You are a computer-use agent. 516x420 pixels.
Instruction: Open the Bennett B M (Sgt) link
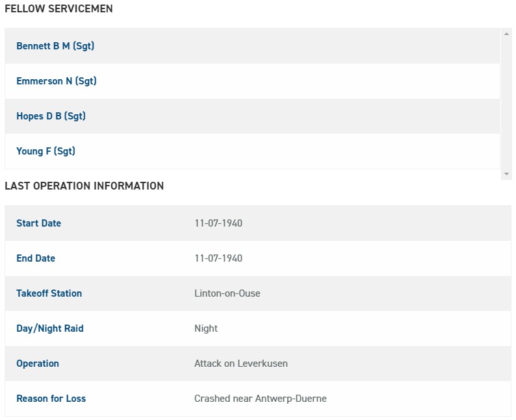click(55, 46)
